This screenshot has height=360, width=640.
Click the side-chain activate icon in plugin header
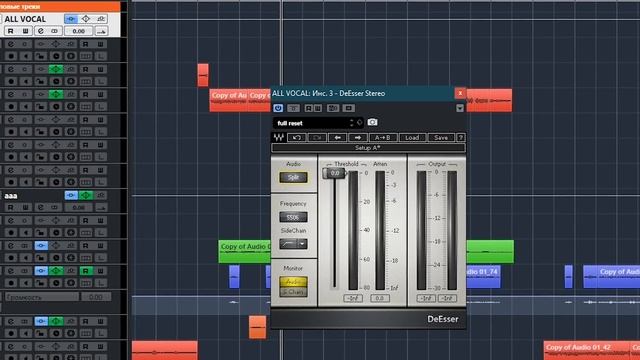(333, 108)
